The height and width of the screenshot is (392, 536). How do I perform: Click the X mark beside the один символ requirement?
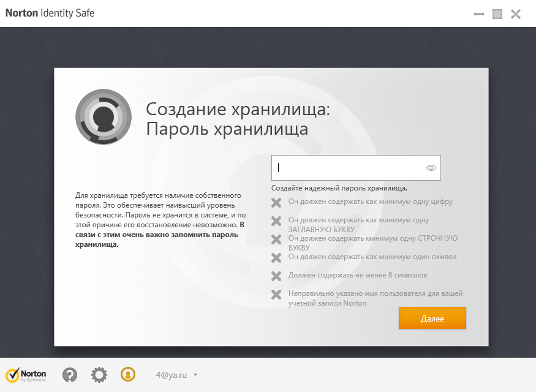pyautogui.click(x=276, y=258)
